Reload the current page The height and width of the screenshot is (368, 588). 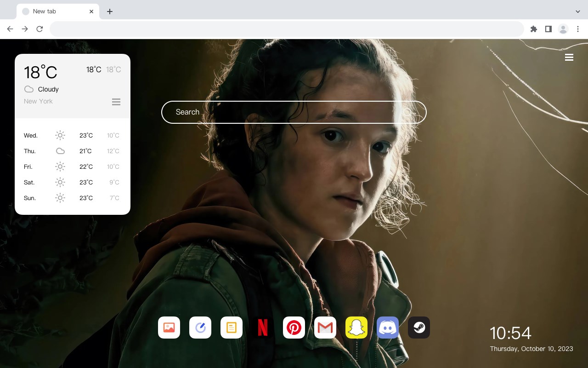(40, 29)
